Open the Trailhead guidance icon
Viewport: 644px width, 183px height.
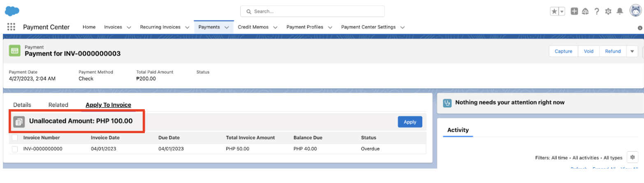(x=585, y=12)
